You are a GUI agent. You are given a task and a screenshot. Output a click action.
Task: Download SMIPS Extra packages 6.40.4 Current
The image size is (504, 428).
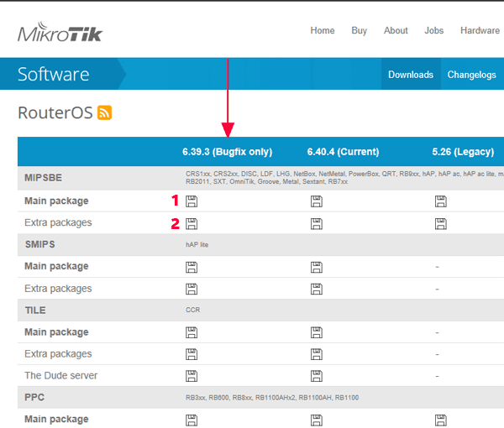[x=317, y=289]
